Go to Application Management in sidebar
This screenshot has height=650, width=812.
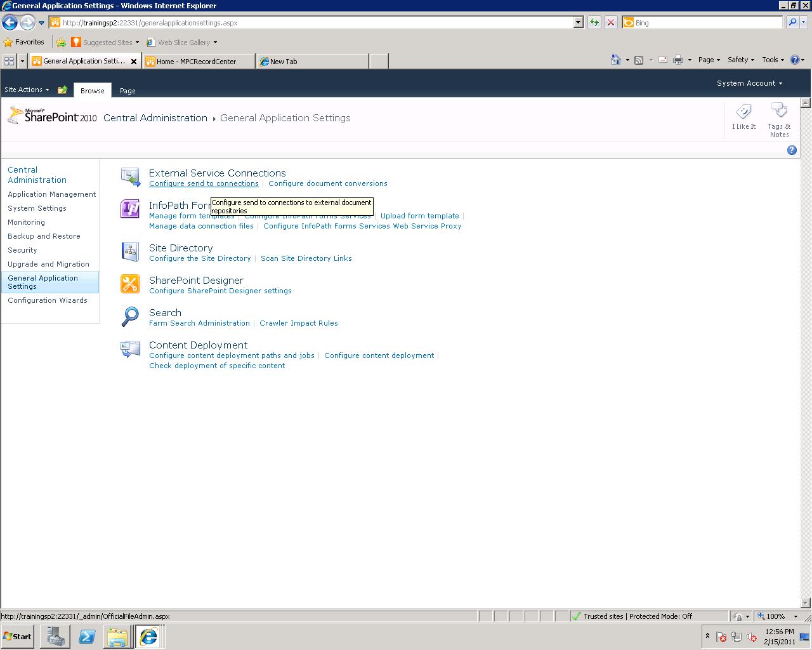click(52, 194)
